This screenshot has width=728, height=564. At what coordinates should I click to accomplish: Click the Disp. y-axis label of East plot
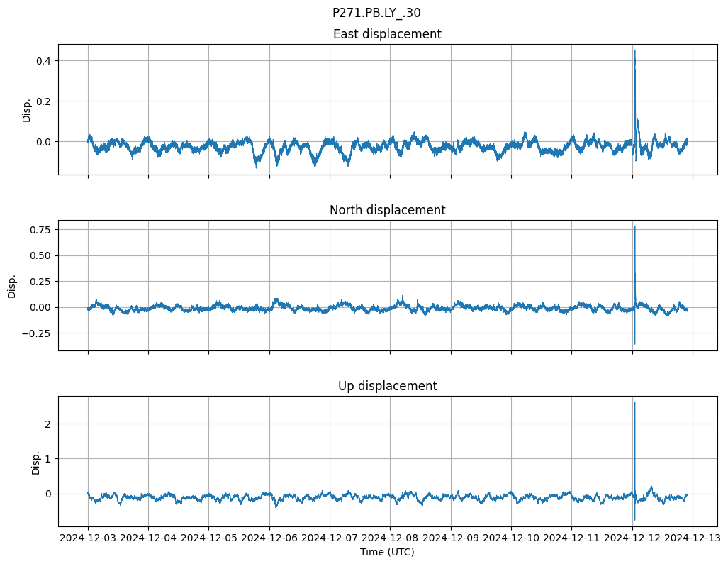(27, 109)
